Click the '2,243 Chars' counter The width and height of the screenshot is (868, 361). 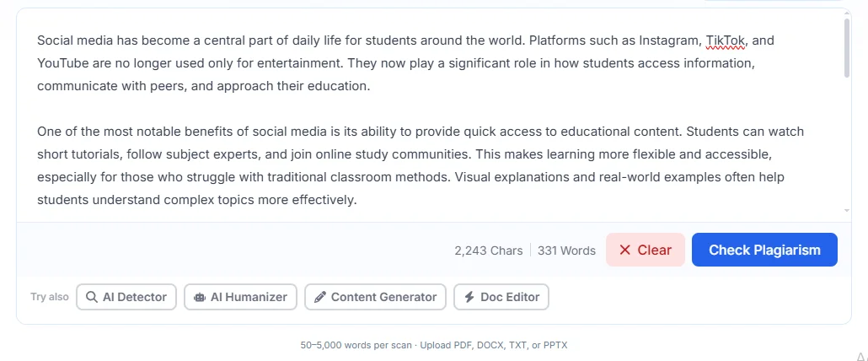488,251
